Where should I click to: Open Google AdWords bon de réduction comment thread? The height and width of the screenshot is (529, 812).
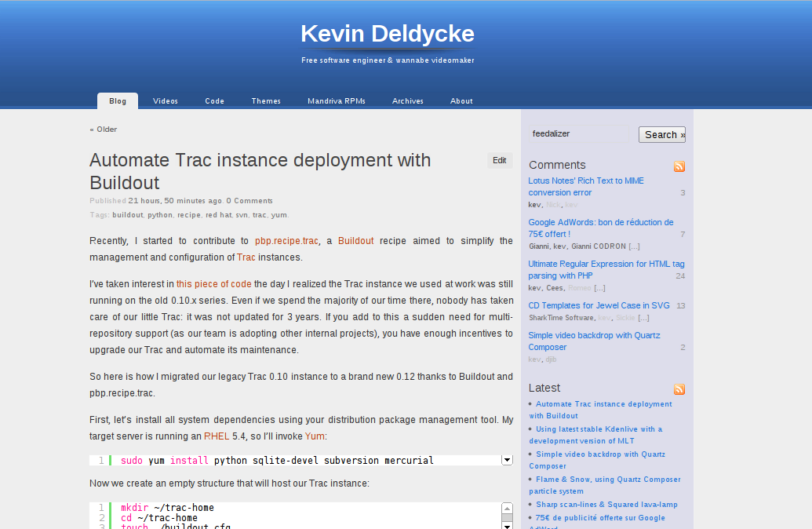[601, 228]
